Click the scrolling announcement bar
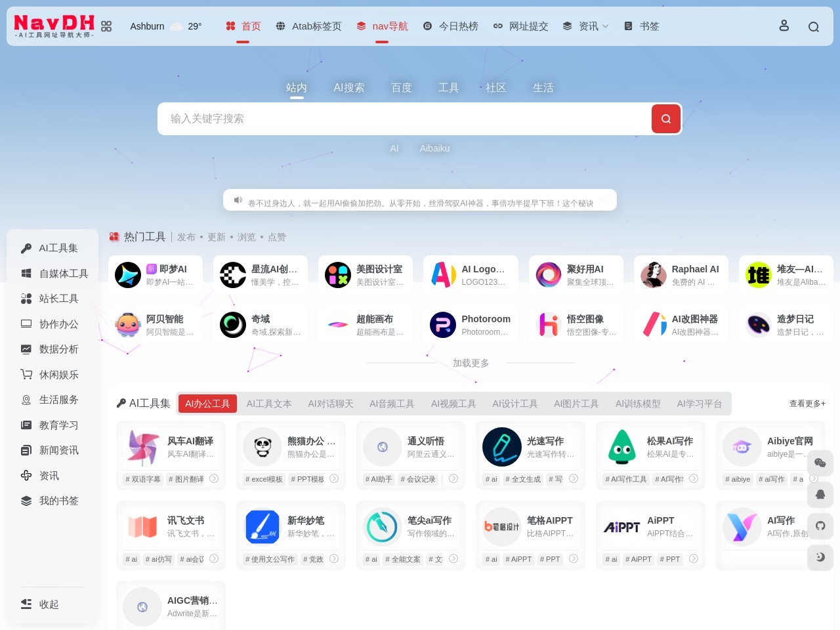The height and width of the screenshot is (630, 840). [420, 200]
